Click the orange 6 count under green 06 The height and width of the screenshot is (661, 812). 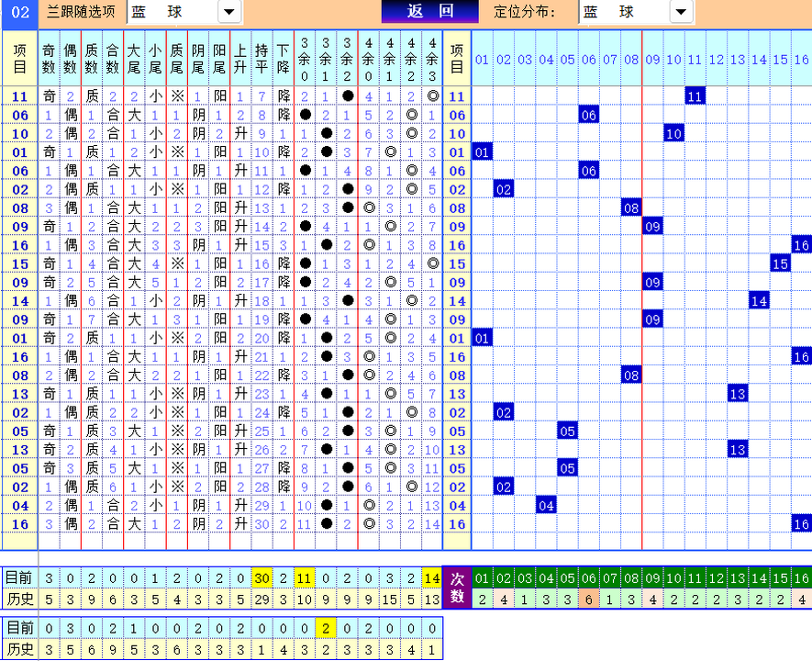coord(588,599)
